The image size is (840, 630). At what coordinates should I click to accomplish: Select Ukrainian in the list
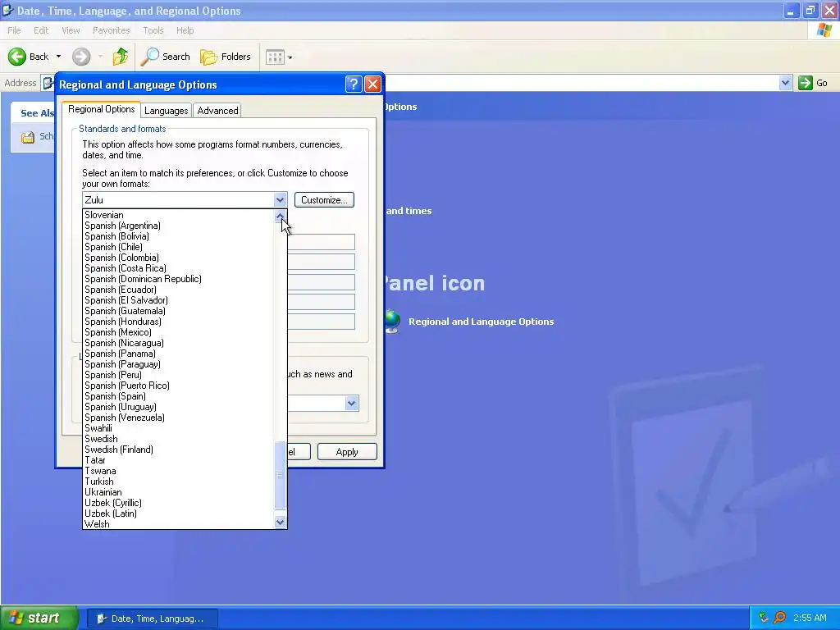[x=178, y=492]
